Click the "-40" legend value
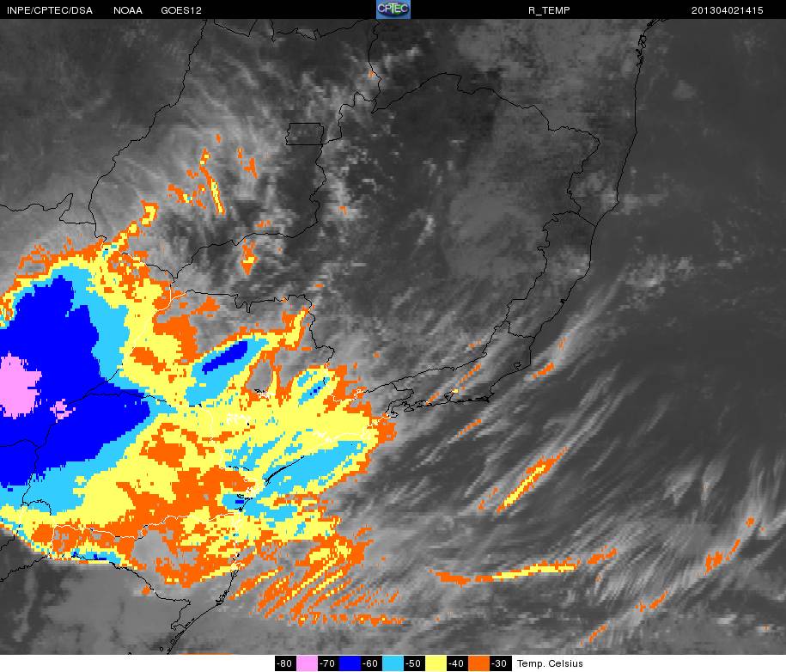This screenshot has width=786, height=672. pyautogui.click(x=457, y=663)
